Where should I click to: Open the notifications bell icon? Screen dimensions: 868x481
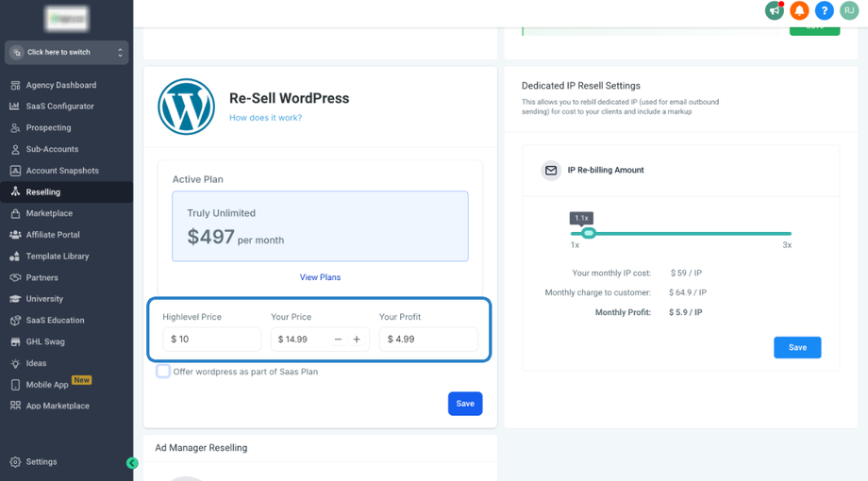click(x=799, y=10)
